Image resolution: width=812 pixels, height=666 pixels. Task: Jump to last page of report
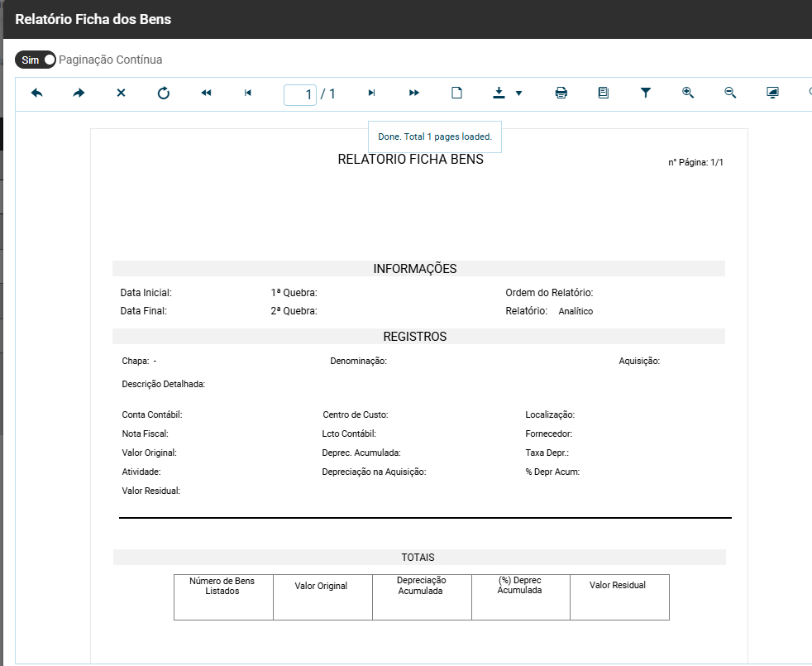click(x=414, y=93)
